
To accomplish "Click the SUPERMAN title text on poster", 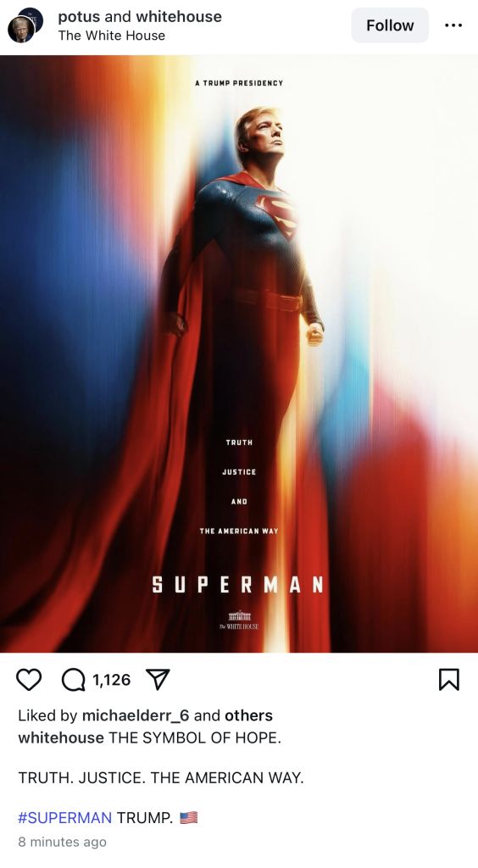I will coord(238,585).
